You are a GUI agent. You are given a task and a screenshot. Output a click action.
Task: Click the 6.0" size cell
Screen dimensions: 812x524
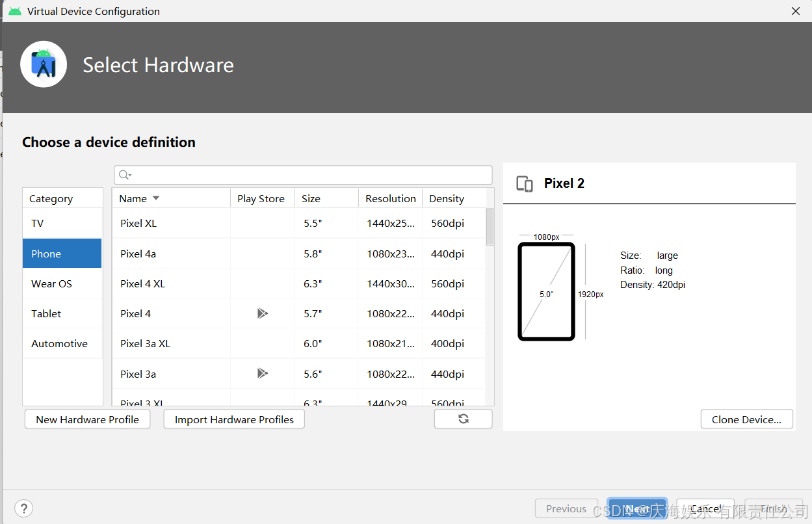313,343
